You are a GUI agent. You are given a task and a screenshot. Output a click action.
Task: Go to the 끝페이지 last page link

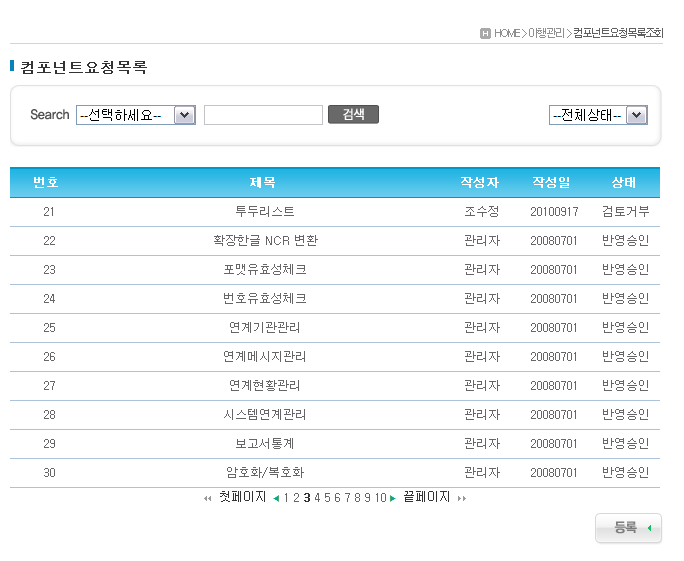pos(426,497)
